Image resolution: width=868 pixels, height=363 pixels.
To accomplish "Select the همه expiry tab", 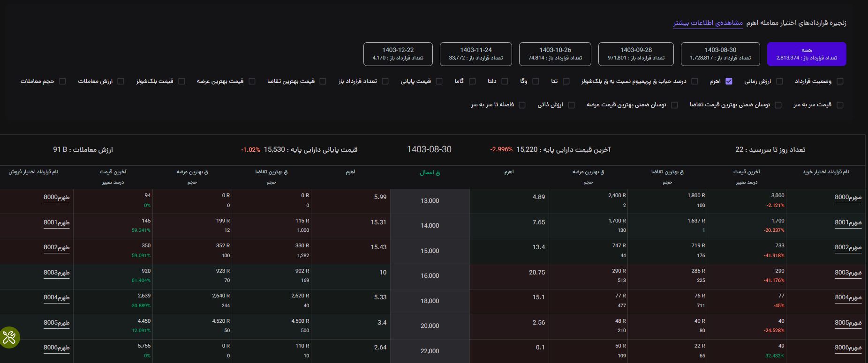I will [807, 54].
